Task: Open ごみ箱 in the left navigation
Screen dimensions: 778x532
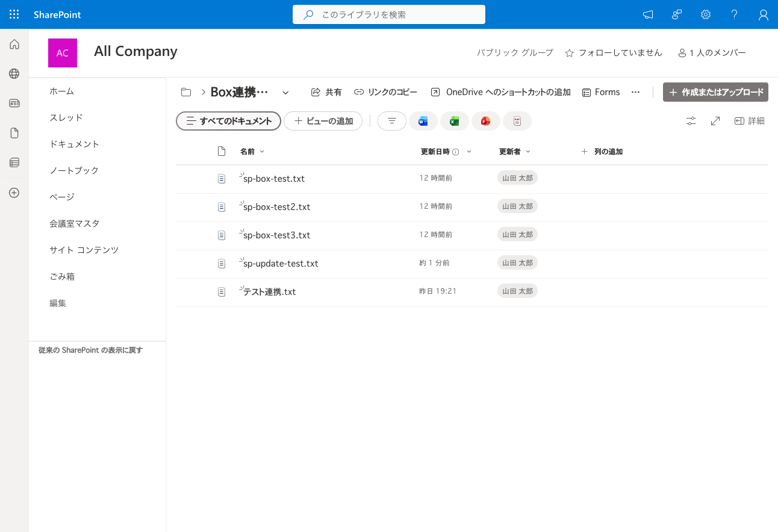Action: pyautogui.click(x=62, y=276)
